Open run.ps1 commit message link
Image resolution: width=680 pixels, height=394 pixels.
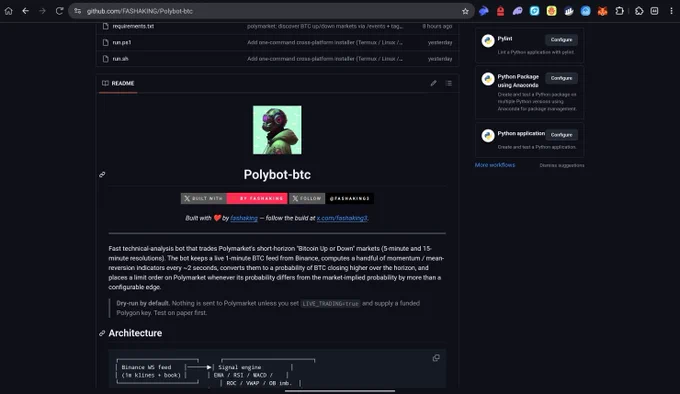coord(325,42)
